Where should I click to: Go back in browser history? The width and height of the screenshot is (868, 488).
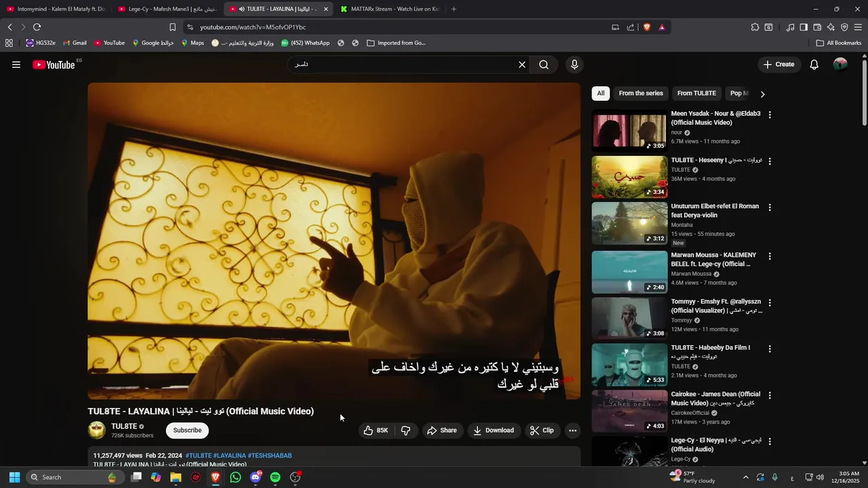pyautogui.click(x=9, y=27)
